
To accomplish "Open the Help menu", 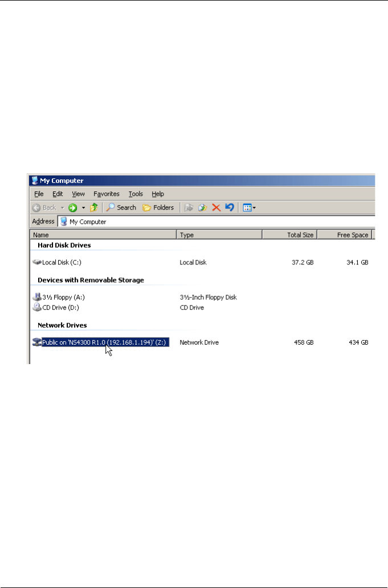I will click(158, 194).
